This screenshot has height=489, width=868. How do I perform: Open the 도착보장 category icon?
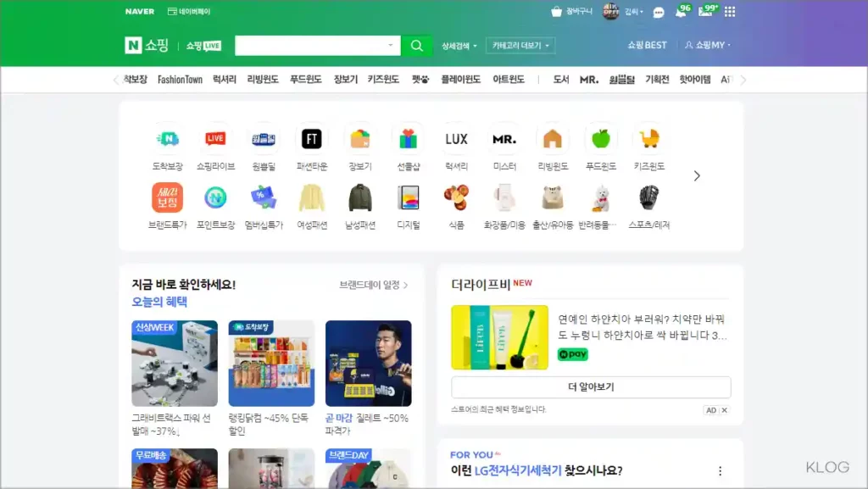[x=167, y=139]
